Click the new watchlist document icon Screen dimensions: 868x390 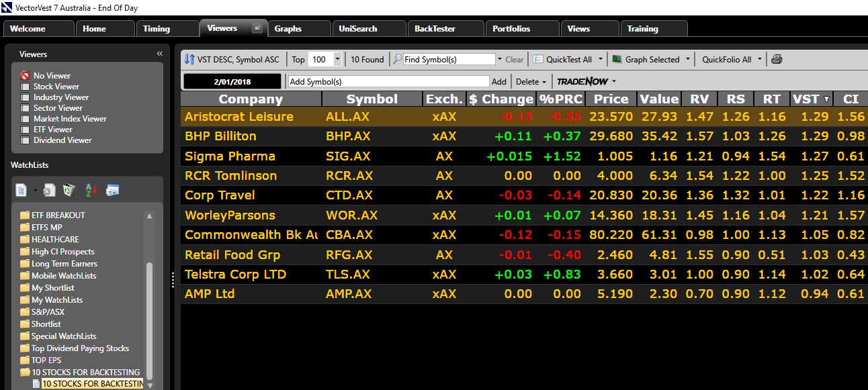point(21,191)
